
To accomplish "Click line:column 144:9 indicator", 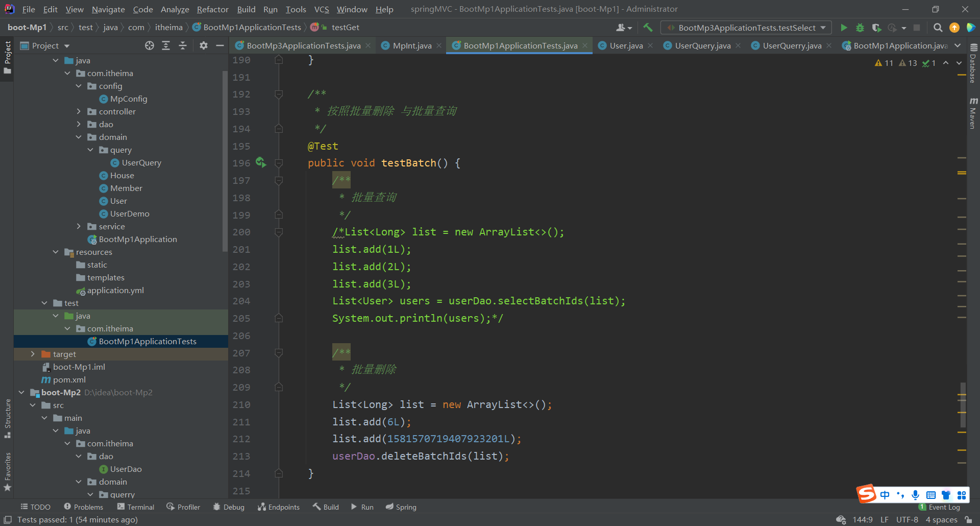I will coord(863,520).
